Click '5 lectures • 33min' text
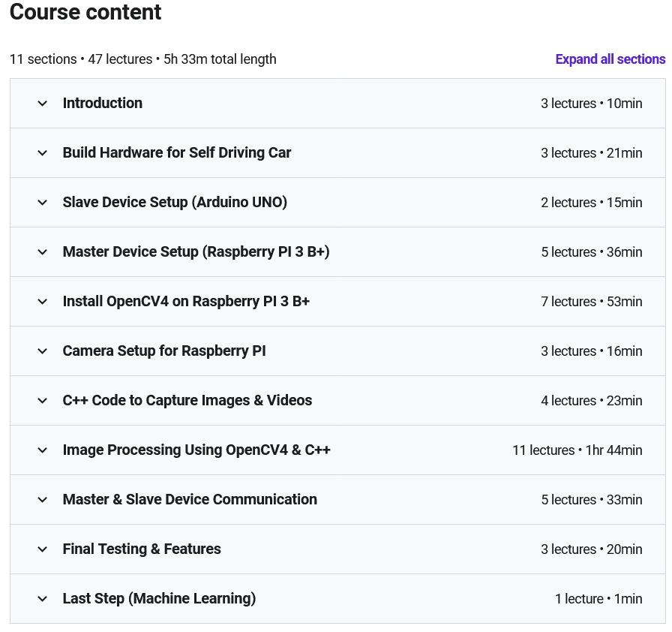Screen dimensions: 672x632 [592, 499]
